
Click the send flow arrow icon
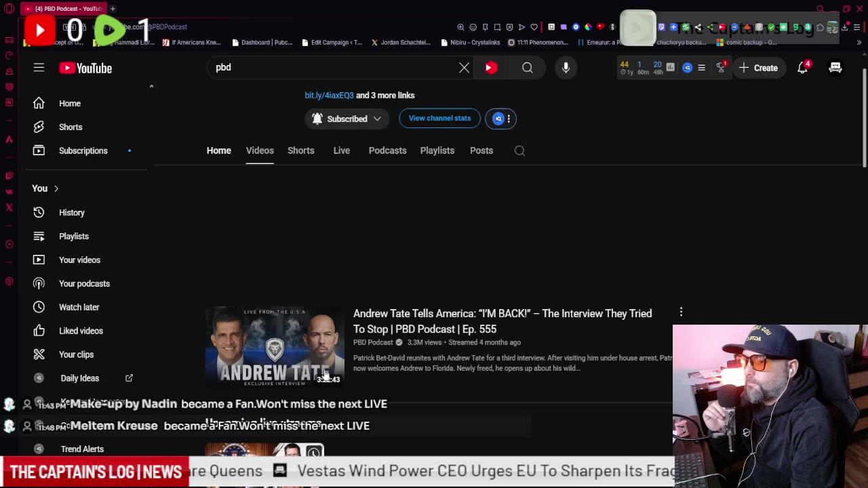pyautogui.click(x=521, y=27)
